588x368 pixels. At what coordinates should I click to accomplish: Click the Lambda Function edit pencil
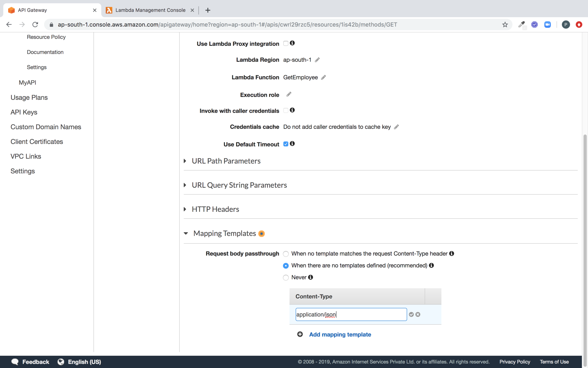click(x=323, y=77)
